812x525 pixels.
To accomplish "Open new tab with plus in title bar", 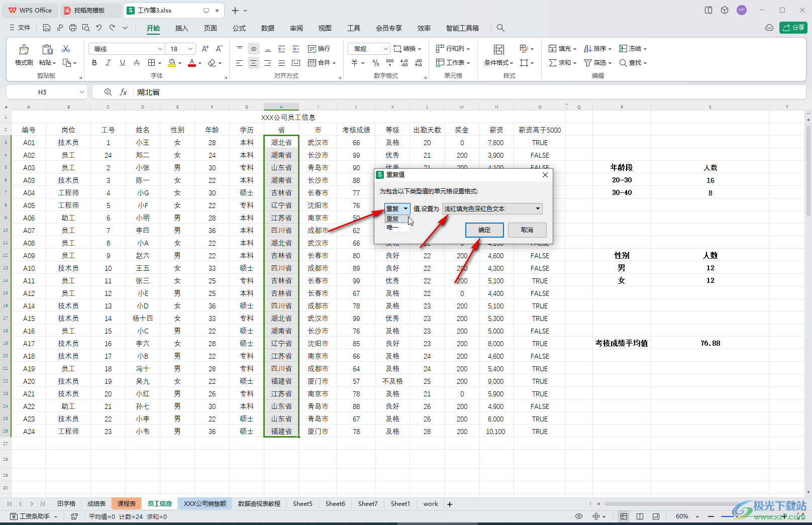I will tap(235, 10).
